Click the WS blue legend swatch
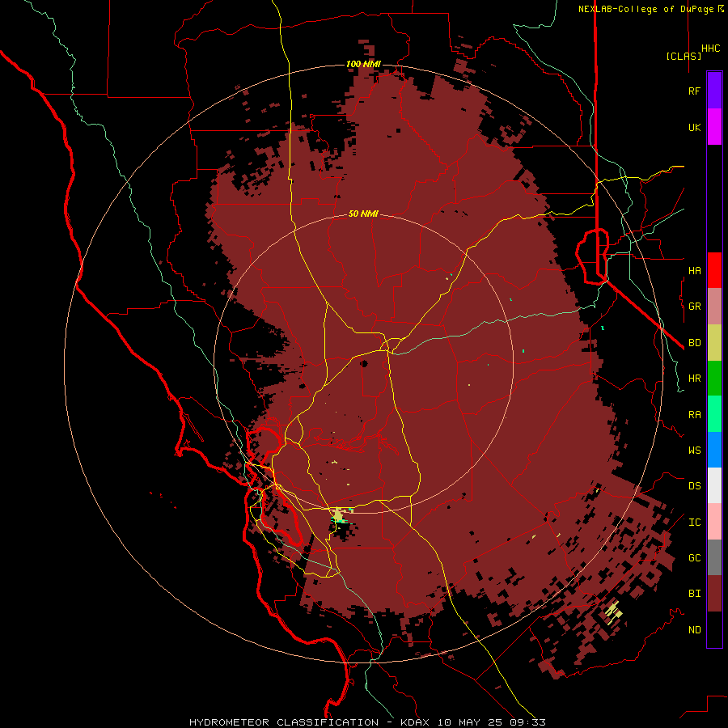Viewport: 728px width, 728px height. pyautogui.click(x=714, y=450)
